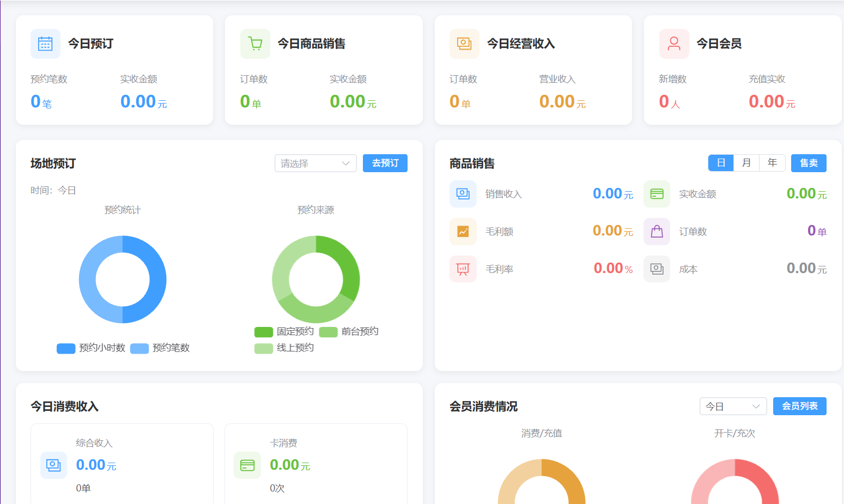Click the 营业收入 label
The image size is (844, 504).
click(x=557, y=79)
